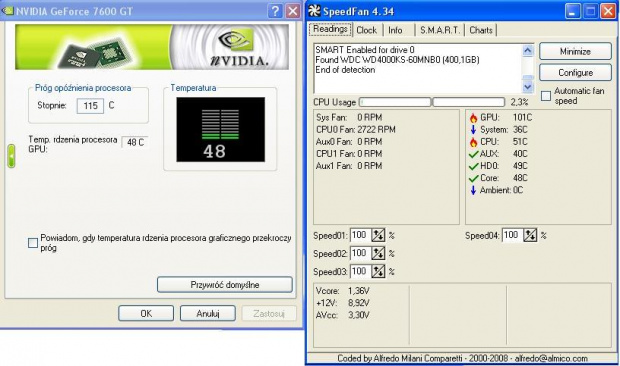Click the SpeedFan fan logo in title bar
The height and width of the screenshot is (366, 620).
[x=314, y=11]
